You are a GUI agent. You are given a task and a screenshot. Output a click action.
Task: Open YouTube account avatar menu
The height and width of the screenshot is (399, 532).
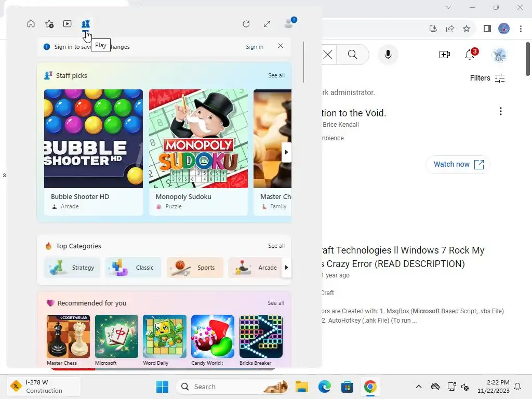[499, 54]
